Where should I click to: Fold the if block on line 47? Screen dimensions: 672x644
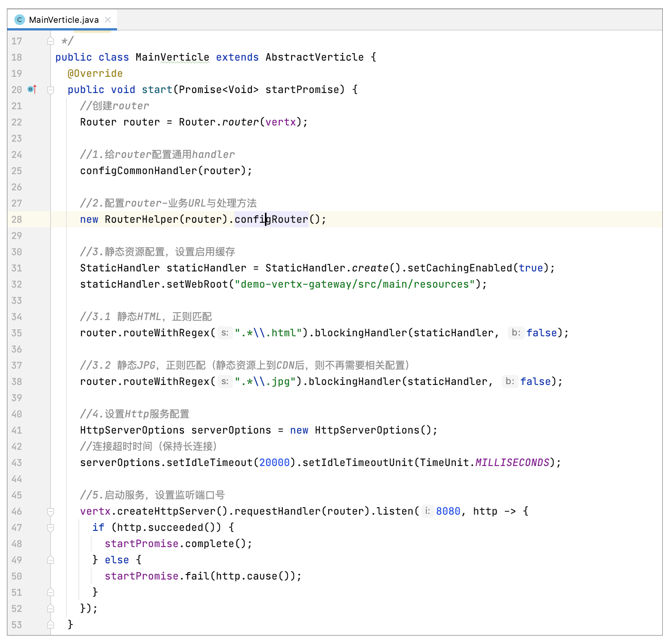(x=51, y=528)
